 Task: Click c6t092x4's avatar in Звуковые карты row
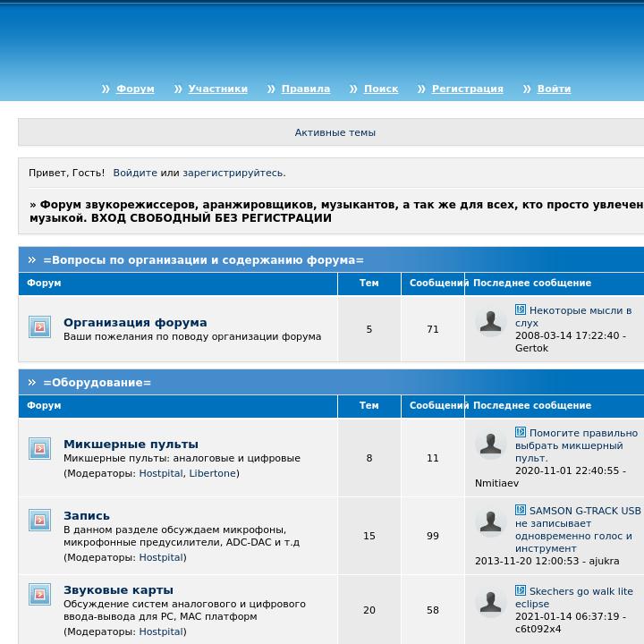pos(490,602)
